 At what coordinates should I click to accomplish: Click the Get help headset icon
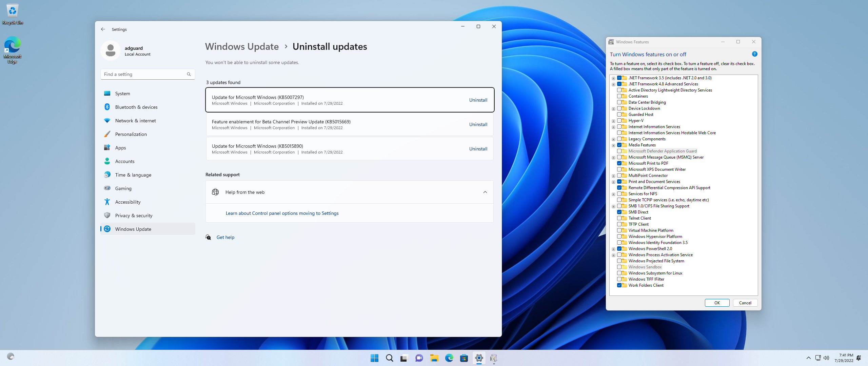208,237
